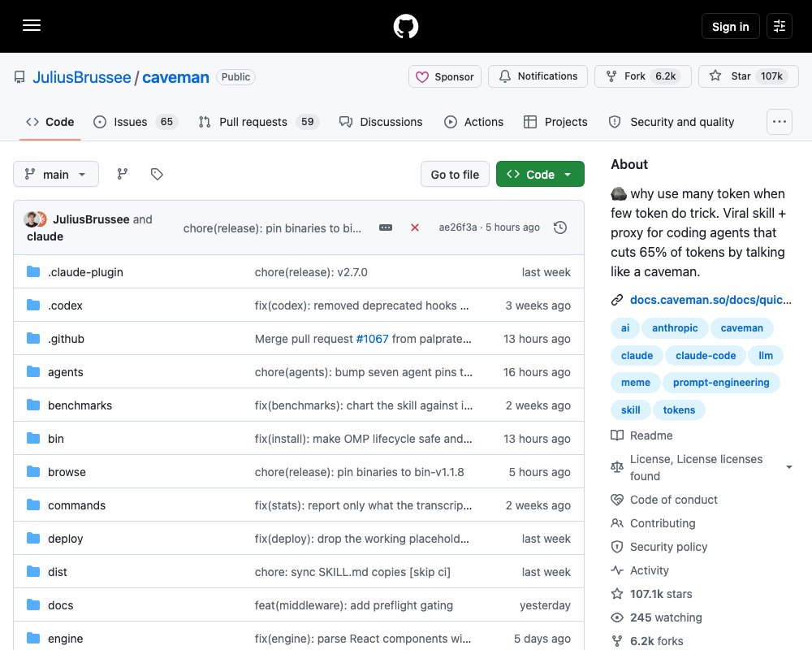The image size is (812, 650).
Task: Open the JuliusBrussee owner profile link
Action: pyautogui.click(x=82, y=77)
